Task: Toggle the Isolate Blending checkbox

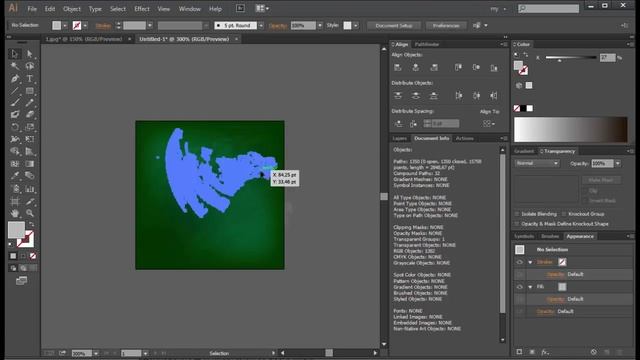Action: click(x=517, y=214)
